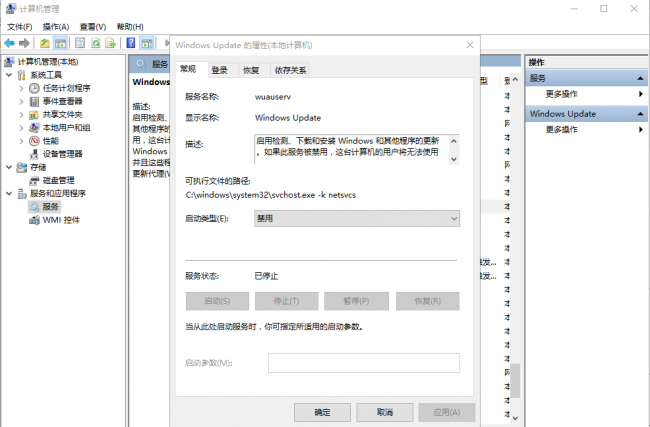Open 设备管理器 icon in tree

(34, 154)
